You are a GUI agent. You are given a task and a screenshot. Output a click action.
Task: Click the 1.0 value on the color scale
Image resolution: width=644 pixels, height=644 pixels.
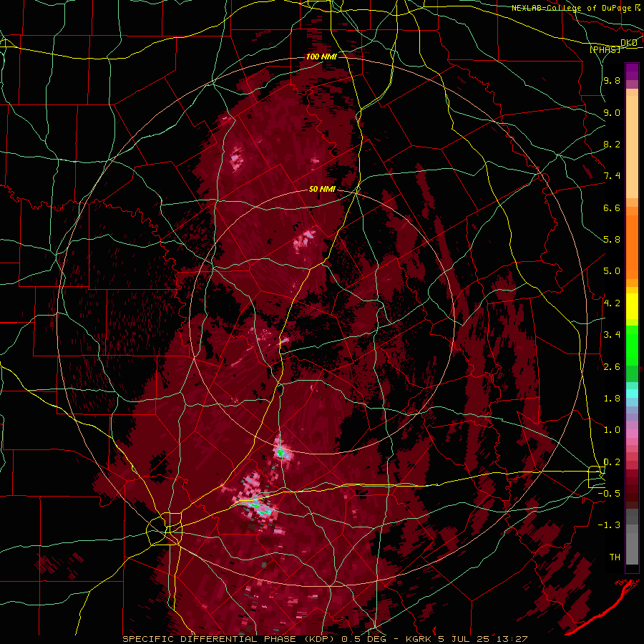point(612,430)
